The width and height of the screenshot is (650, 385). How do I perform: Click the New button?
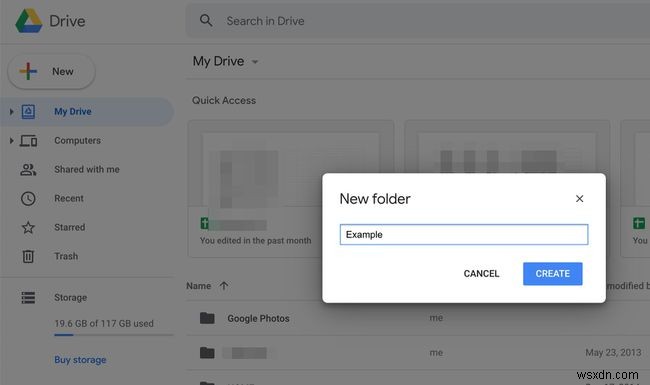(52, 72)
